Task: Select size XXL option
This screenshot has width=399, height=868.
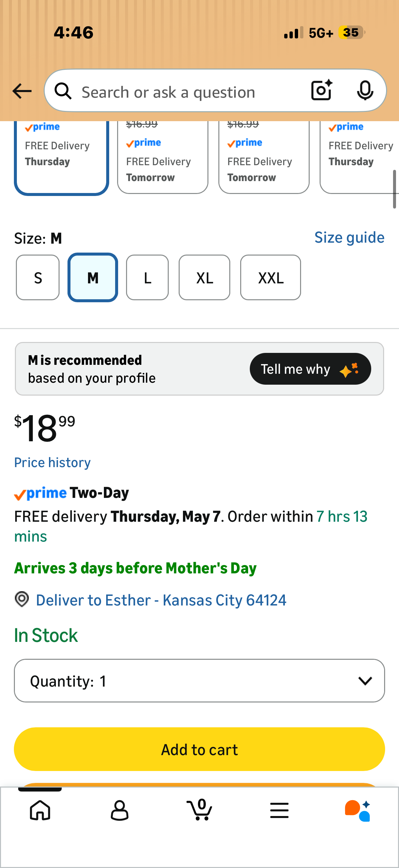Action: tap(270, 277)
